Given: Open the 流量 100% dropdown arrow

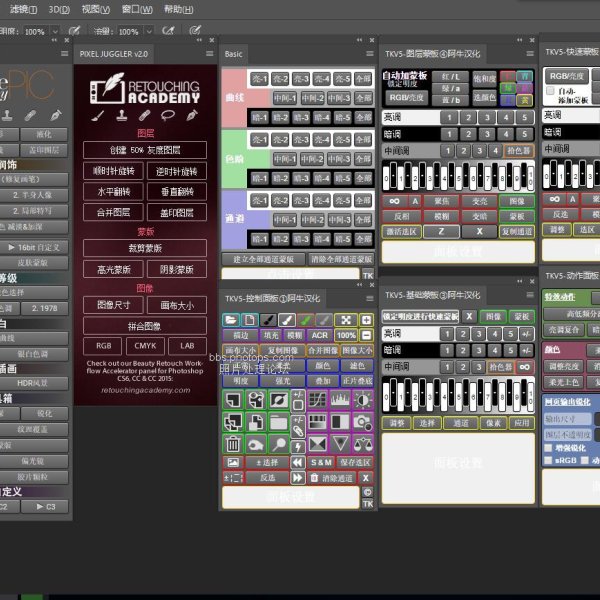Looking at the screenshot, I should 149,31.
